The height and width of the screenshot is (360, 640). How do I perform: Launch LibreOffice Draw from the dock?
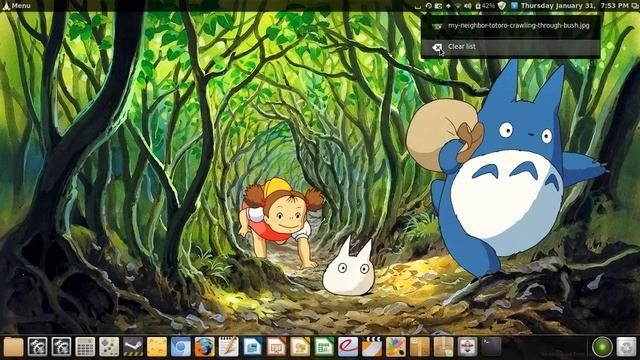300,347
